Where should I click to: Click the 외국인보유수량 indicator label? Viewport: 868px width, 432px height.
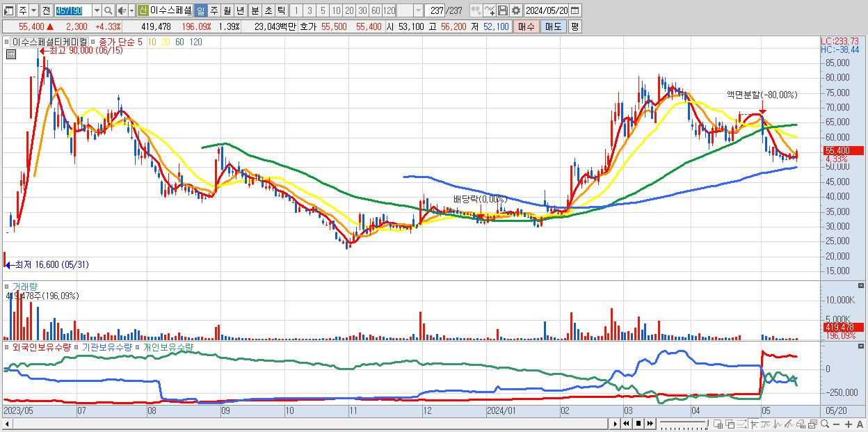tap(42, 346)
